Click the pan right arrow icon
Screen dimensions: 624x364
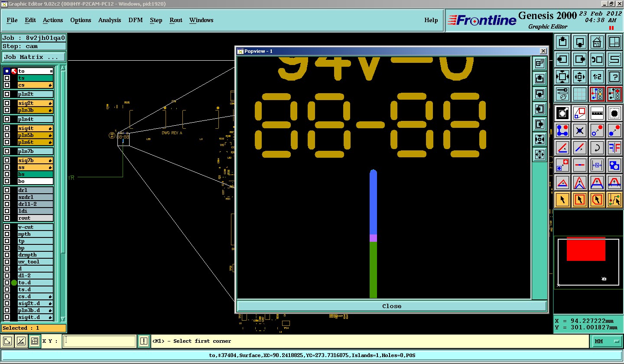click(580, 59)
